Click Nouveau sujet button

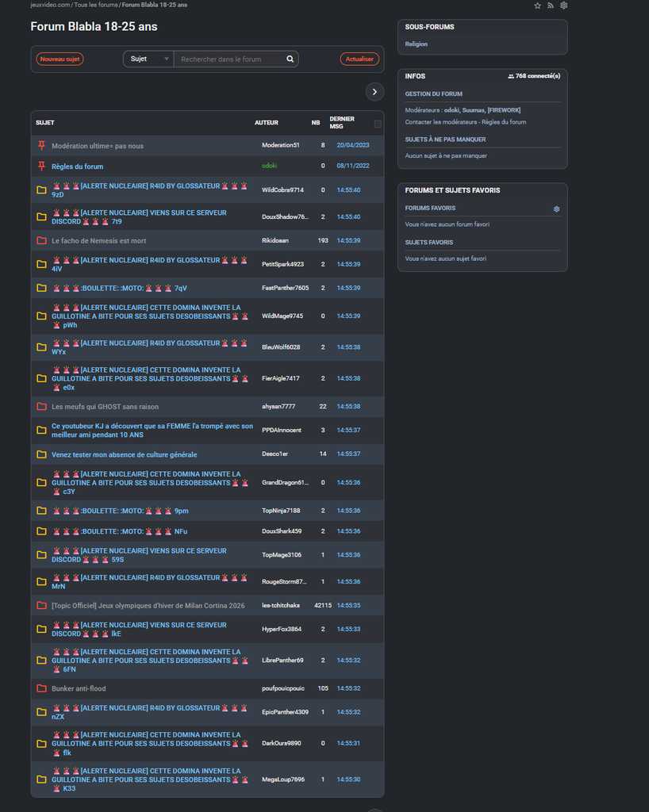coord(60,59)
